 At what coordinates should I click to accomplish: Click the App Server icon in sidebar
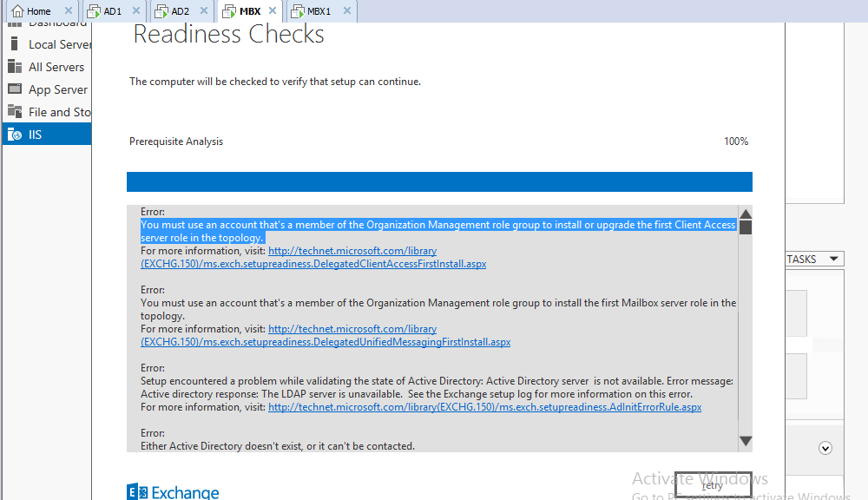coord(15,89)
